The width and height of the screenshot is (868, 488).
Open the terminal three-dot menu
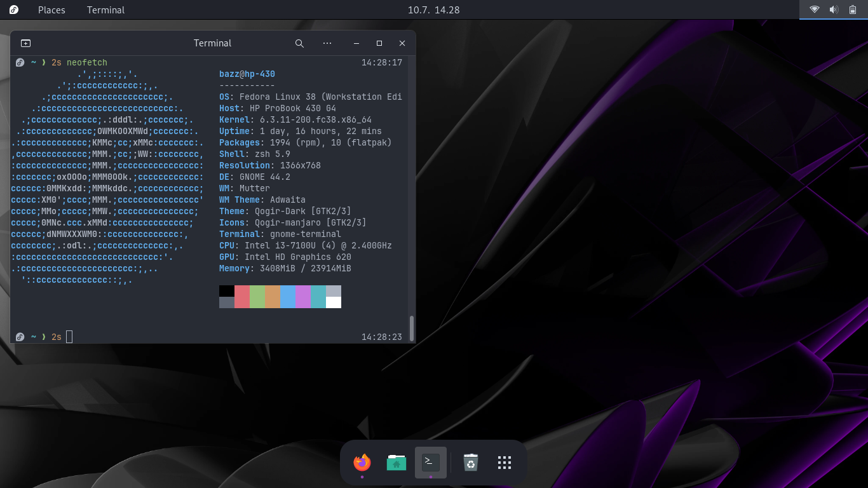pos(327,43)
